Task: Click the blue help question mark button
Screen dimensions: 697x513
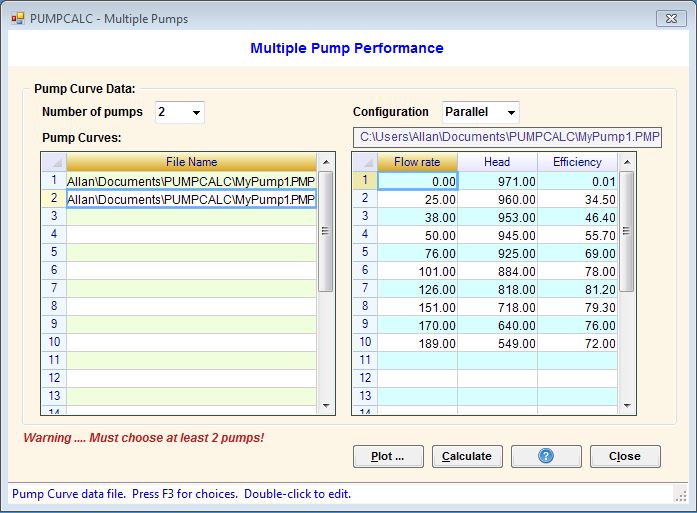Action: pos(546,456)
